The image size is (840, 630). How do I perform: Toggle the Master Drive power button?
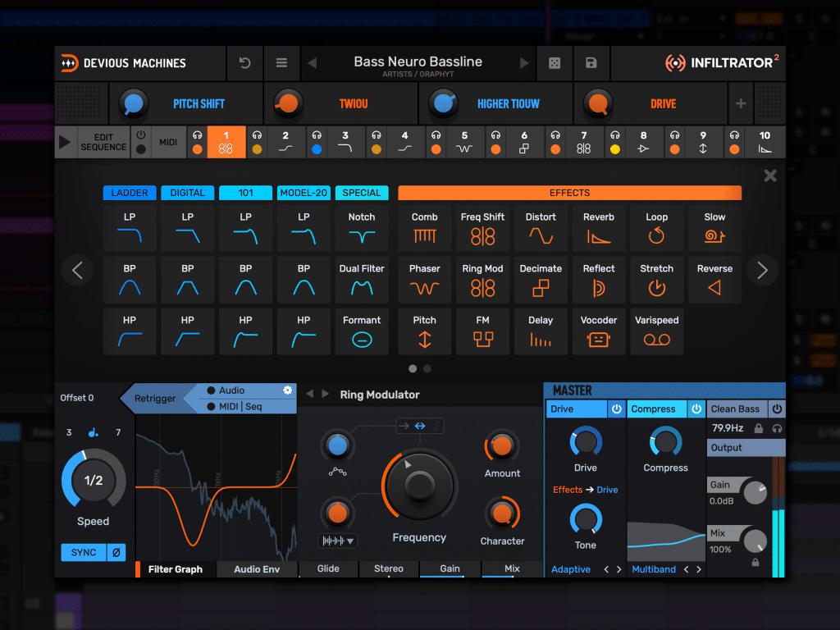click(617, 409)
